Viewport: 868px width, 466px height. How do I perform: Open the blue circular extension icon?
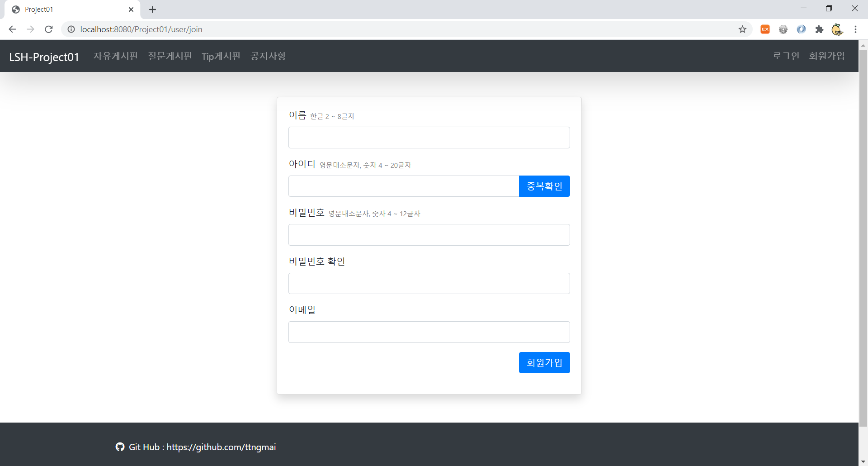(x=801, y=29)
